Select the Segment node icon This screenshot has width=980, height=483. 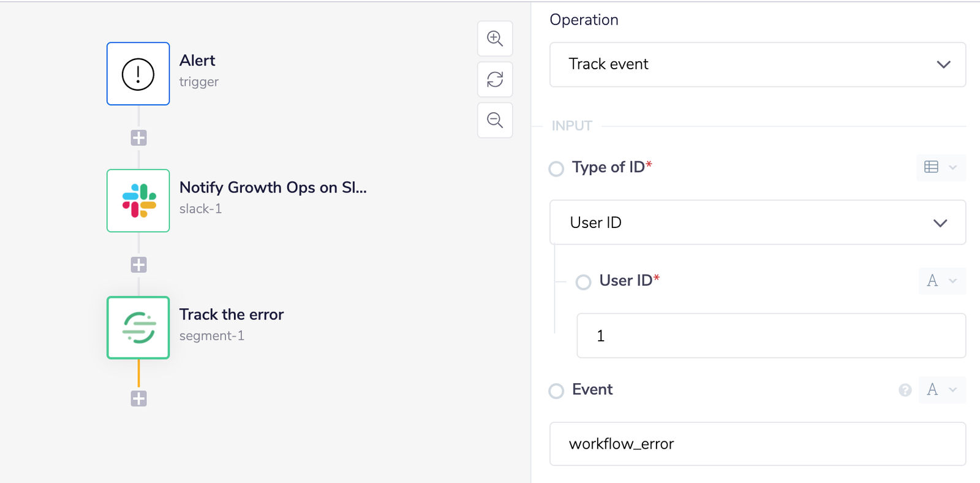[x=138, y=327]
